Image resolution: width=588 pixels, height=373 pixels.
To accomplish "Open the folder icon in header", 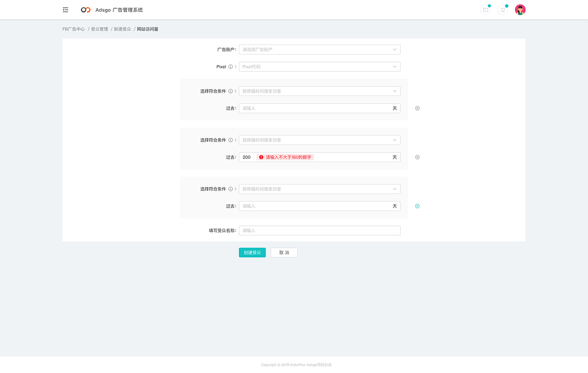I will pyautogui.click(x=486, y=10).
